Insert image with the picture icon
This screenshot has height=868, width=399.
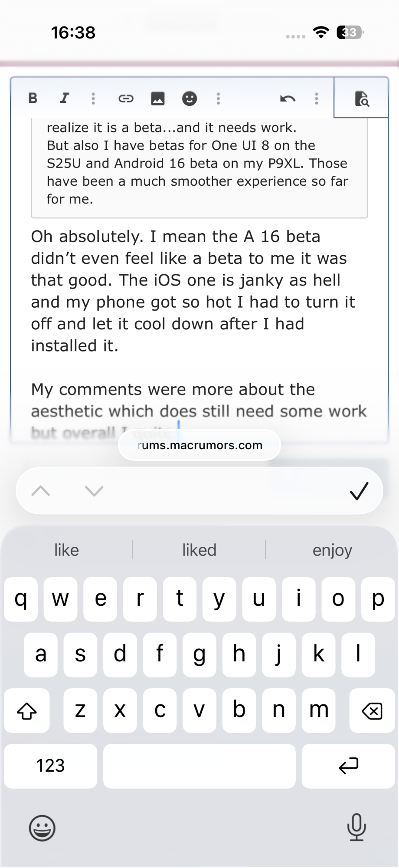click(x=157, y=99)
